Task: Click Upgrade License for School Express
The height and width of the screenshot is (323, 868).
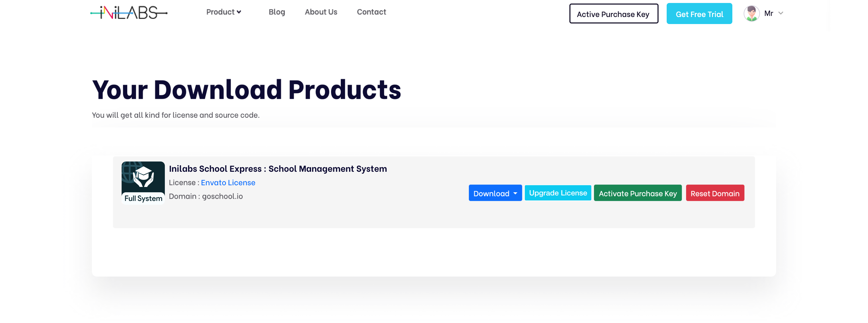Action: point(558,193)
